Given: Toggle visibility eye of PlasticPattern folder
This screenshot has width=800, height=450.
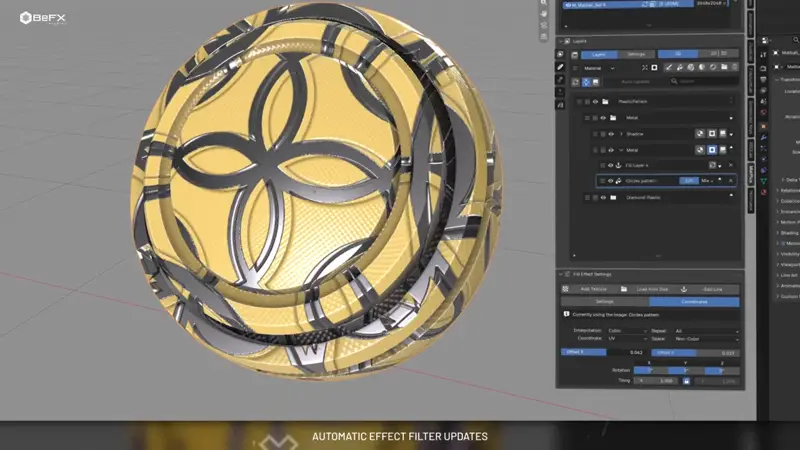Looking at the screenshot, I should 595,102.
